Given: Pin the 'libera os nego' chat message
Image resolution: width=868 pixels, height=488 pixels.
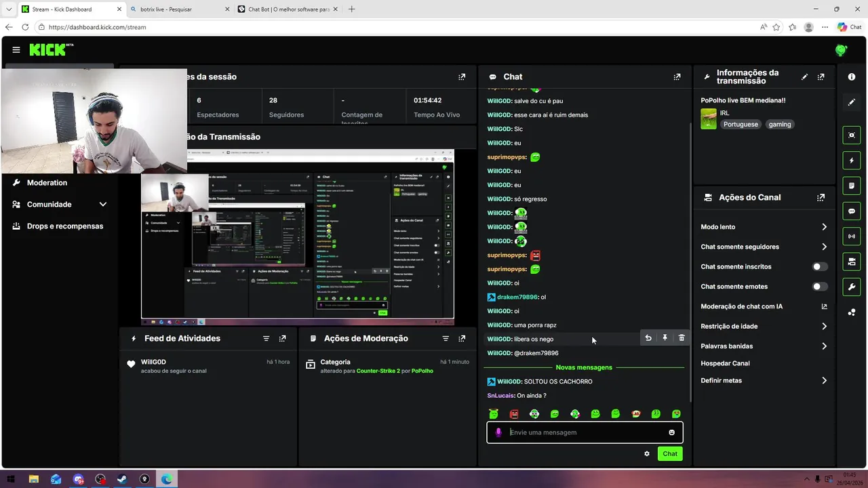Looking at the screenshot, I should pyautogui.click(x=665, y=338).
